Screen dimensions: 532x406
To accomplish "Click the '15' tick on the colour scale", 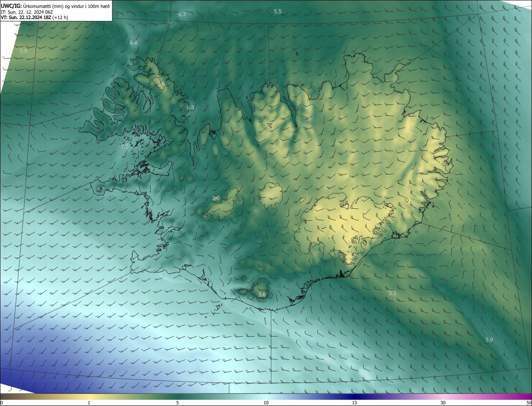I will coord(355,403).
